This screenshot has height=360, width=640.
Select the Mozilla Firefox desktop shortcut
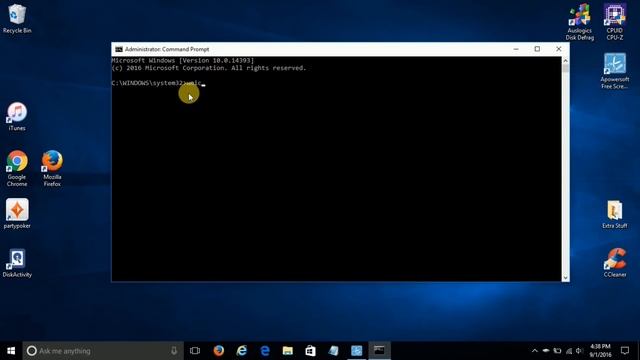(x=52, y=169)
